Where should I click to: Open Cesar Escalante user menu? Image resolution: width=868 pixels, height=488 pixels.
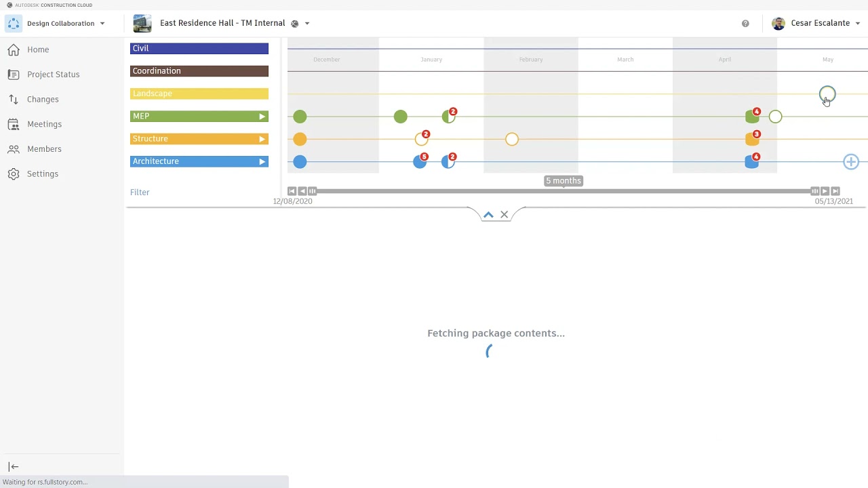point(825,24)
